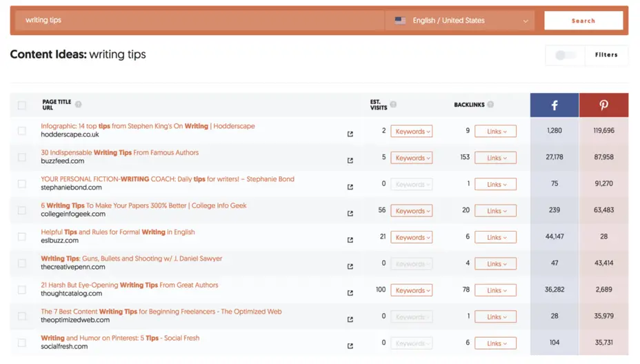Open Writing and Humor on Pinterest link
This screenshot has width=640, height=364.
[x=120, y=338]
